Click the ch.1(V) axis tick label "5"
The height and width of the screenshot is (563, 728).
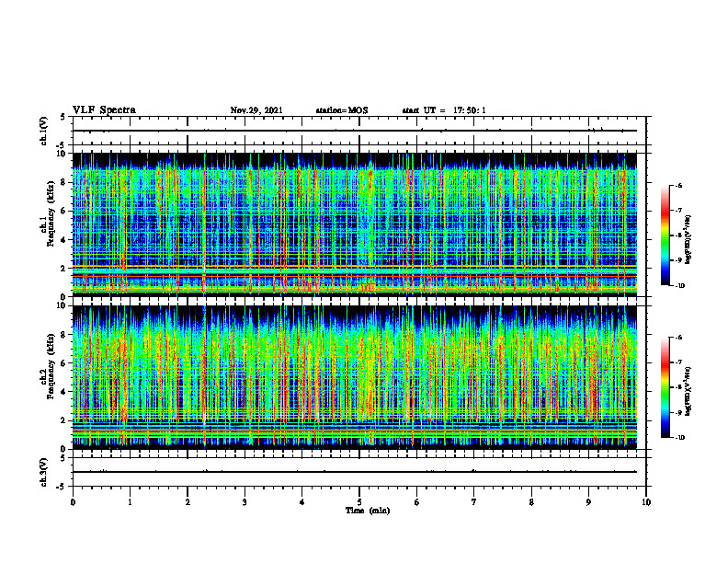[64, 118]
